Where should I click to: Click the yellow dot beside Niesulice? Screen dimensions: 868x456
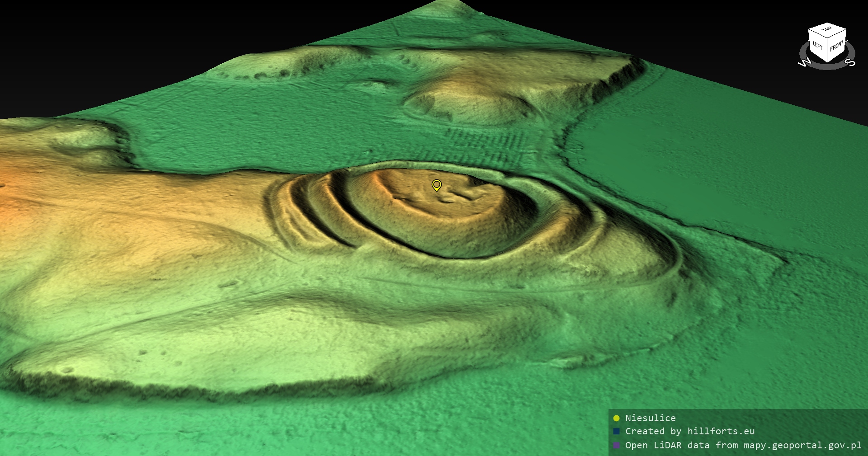pyautogui.click(x=616, y=418)
